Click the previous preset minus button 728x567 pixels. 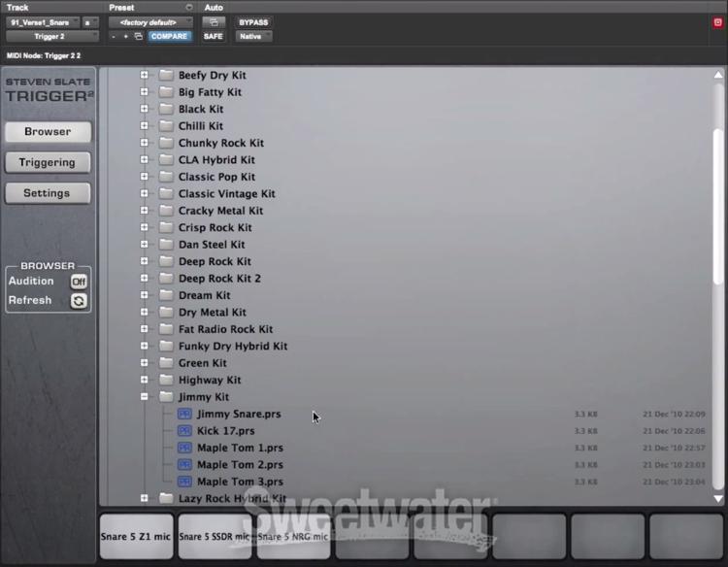[114, 36]
